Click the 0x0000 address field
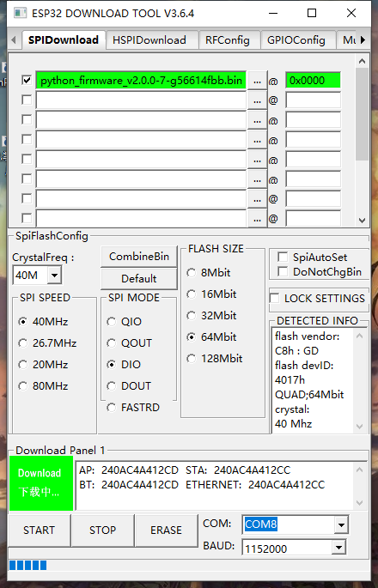Image resolution: width=378 pixels, height=588 pixels. click(313, 81)
